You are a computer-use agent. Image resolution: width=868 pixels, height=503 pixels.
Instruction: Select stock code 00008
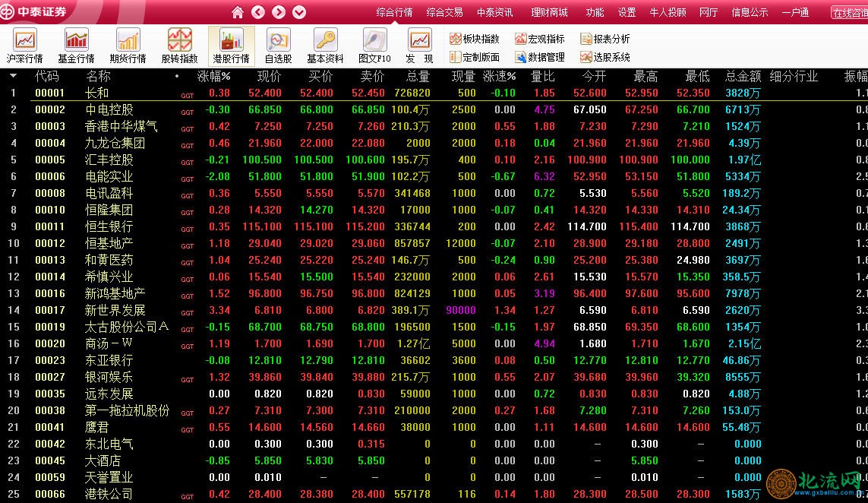click(x=50, y=193)
